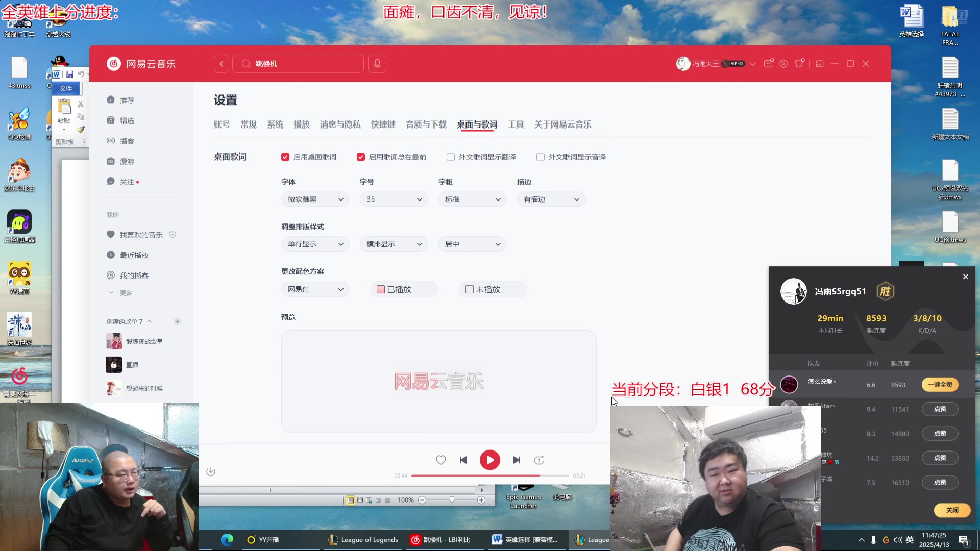
Task: Open the 单行显示 dropdown
Action: pyautogui.click(x=315, y=244)
